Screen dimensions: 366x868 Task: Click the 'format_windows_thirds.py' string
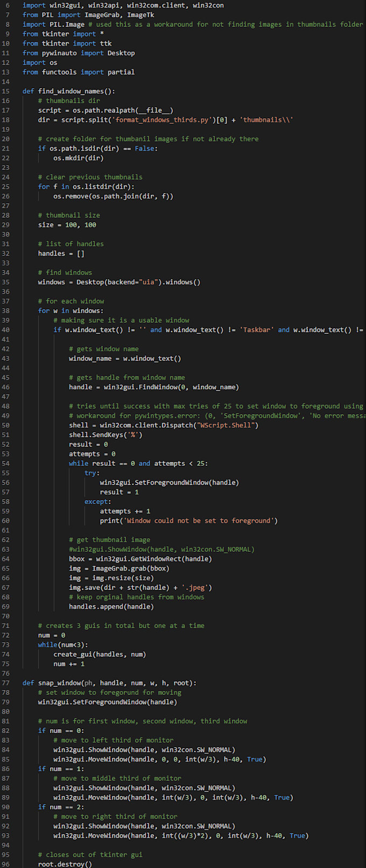(x=162, y=120)
